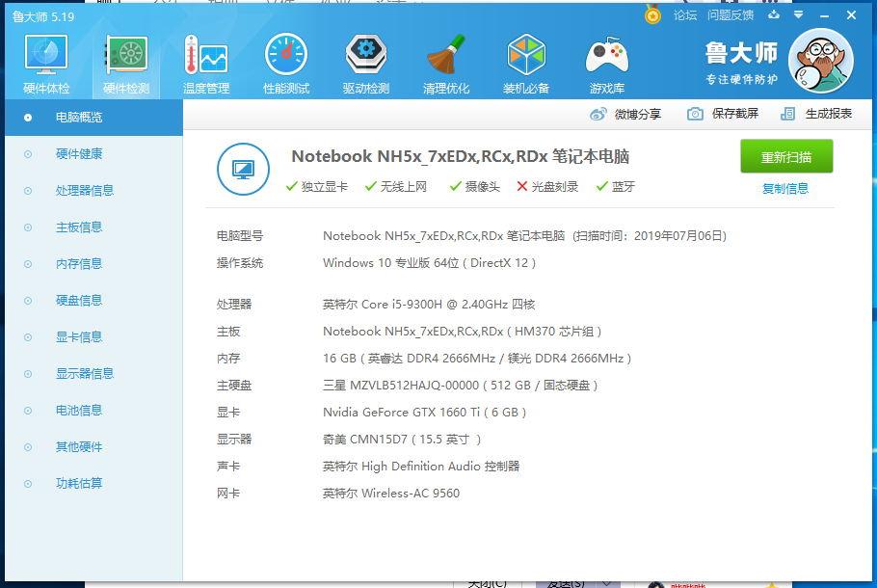Click 生成报表 generate report text

(829, 114)
